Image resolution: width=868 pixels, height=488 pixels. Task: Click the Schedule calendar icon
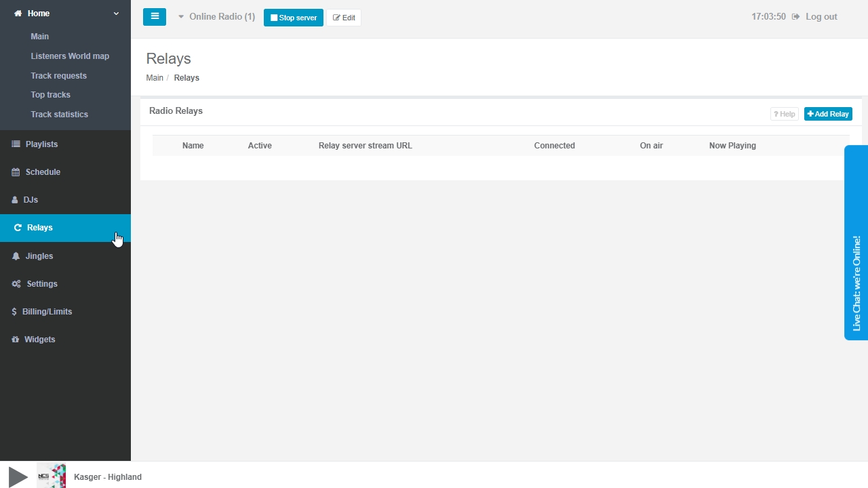16,172
